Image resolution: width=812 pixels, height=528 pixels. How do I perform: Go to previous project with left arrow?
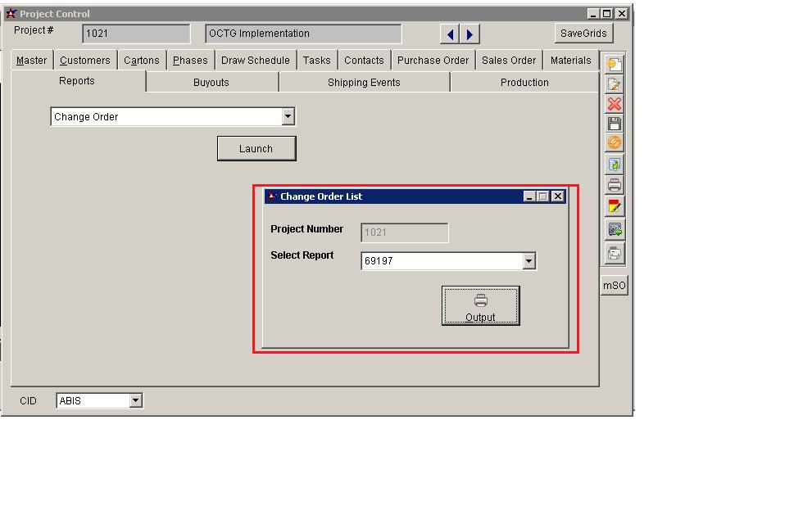click(x=450, y=34)
